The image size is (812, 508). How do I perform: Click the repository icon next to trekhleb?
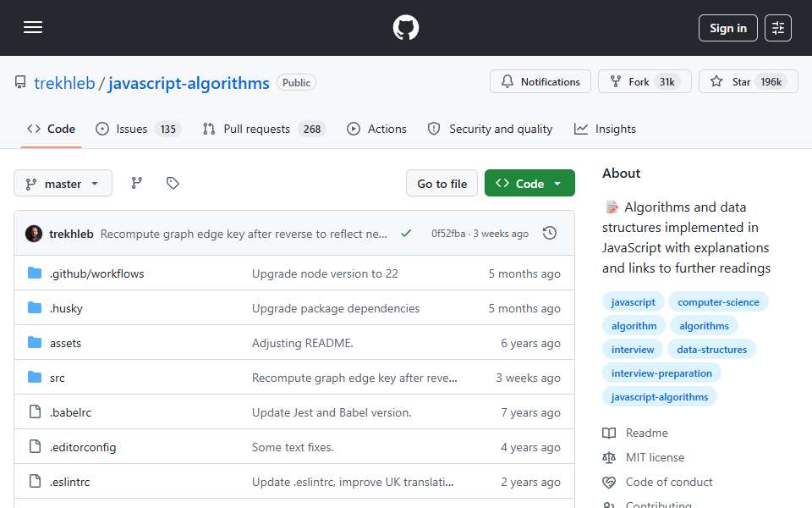point(20,82)
